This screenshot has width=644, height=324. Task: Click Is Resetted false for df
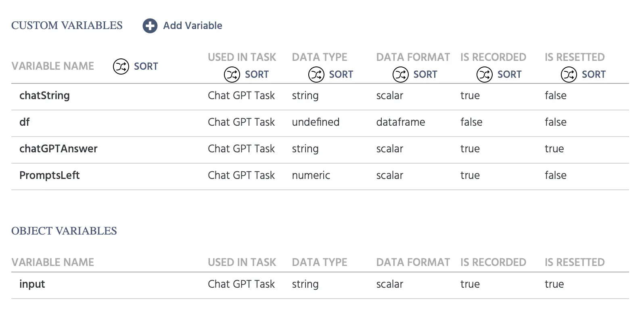tap(556, 122)
